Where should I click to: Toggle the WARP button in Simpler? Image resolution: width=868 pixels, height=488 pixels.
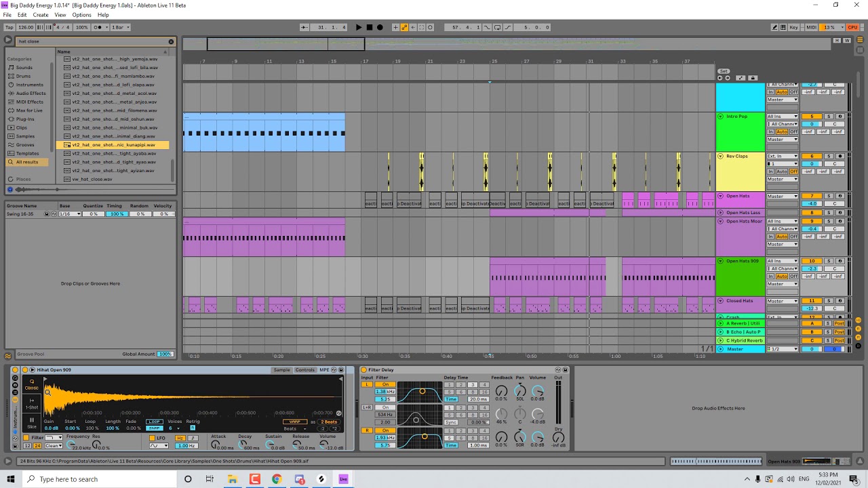pyautogui.click(x=295, y=422)
